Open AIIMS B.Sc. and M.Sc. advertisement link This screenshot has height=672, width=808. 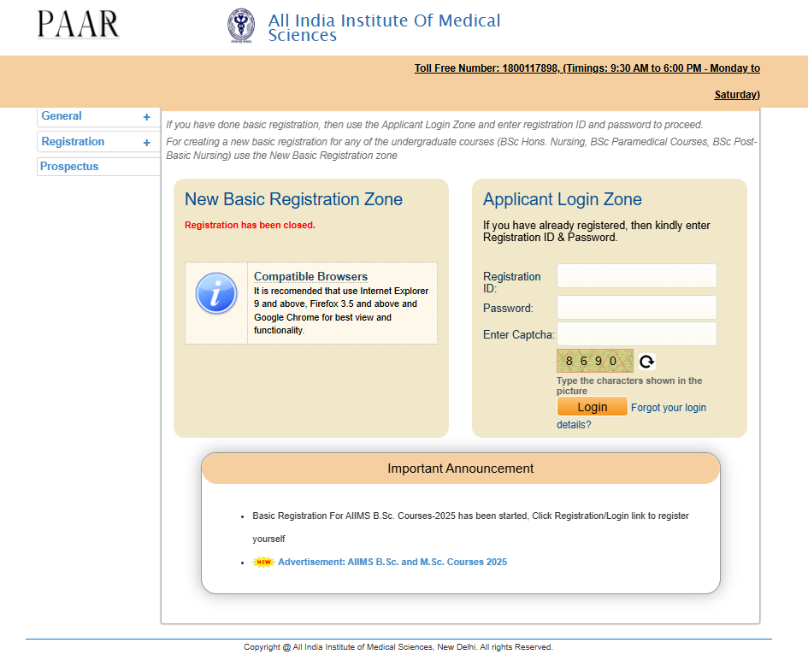392,563
